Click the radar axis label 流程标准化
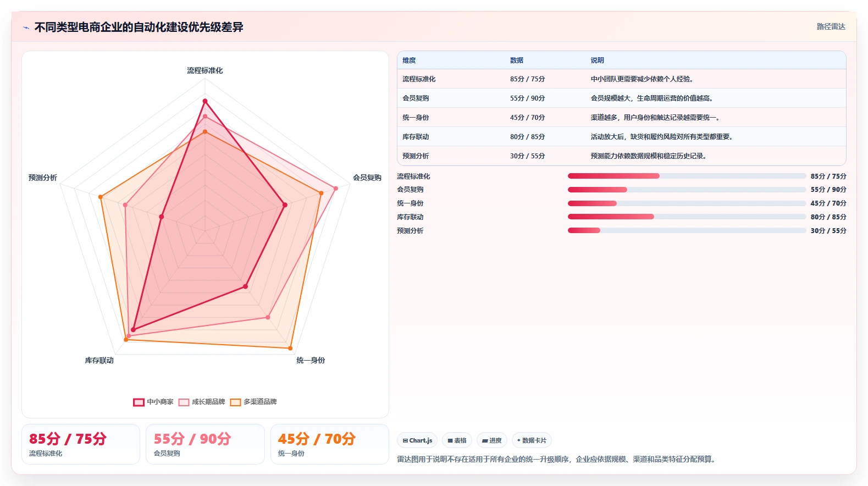This screenshot has height=486, width=868. pos(205,70)
